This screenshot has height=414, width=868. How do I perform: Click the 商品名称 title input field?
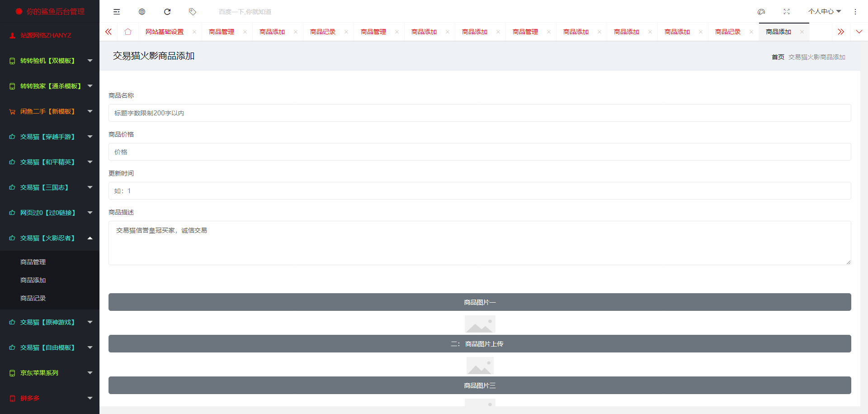(x=480, y=113)
